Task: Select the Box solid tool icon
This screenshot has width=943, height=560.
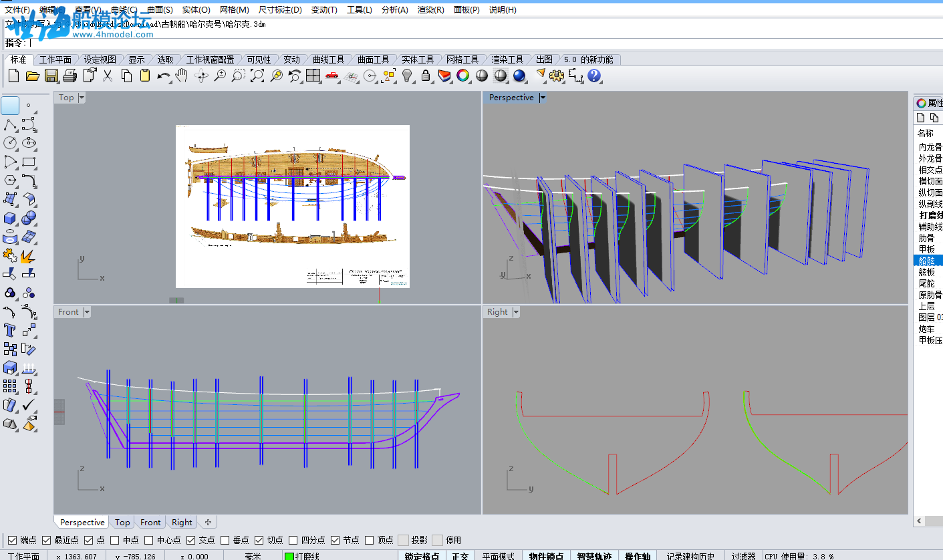Action: [10, 219]
